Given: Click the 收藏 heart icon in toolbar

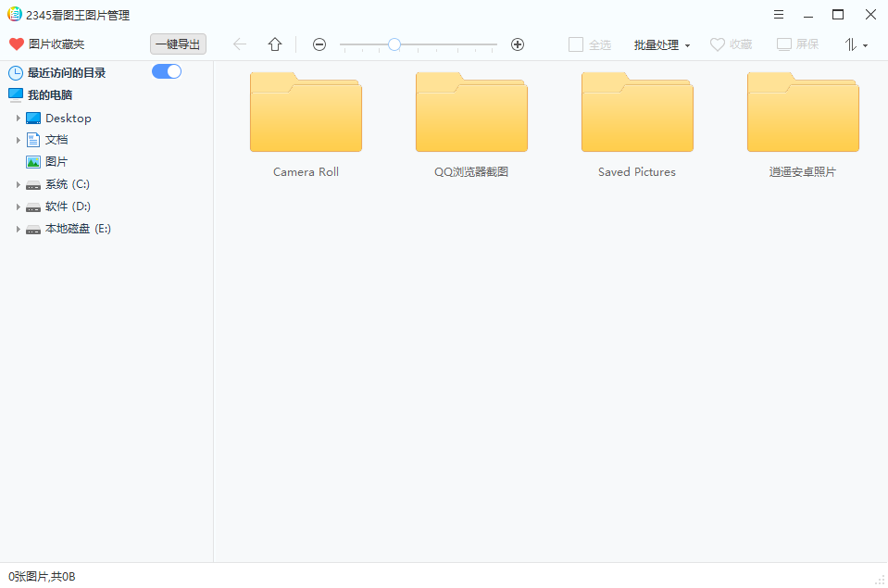Looking at the screenshot, I should click(718, 44).
